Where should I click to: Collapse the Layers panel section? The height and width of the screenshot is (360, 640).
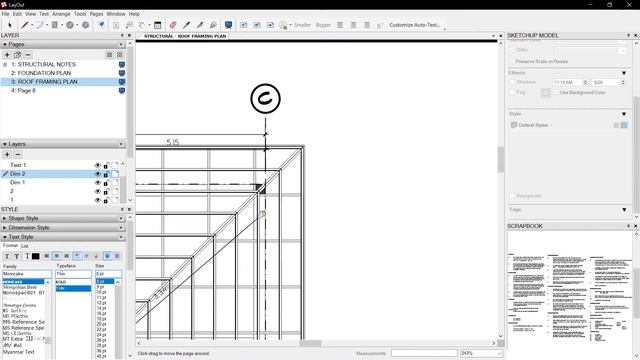point(4,144)
